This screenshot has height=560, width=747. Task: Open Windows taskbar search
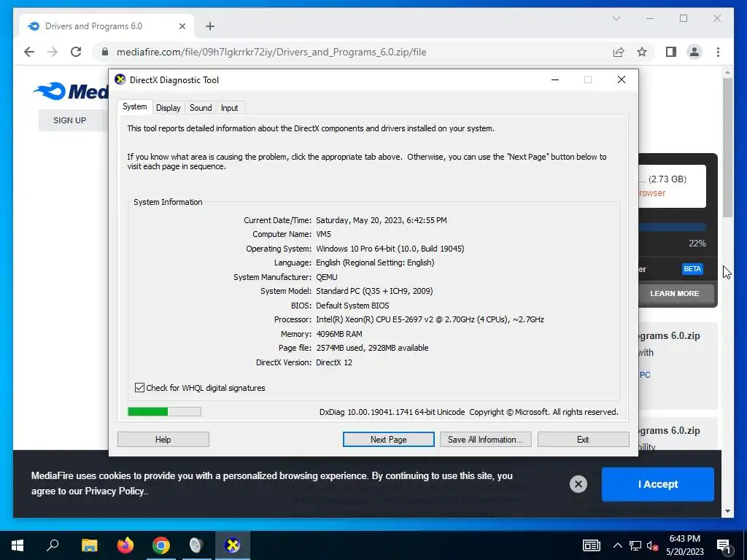coord(53,545)
